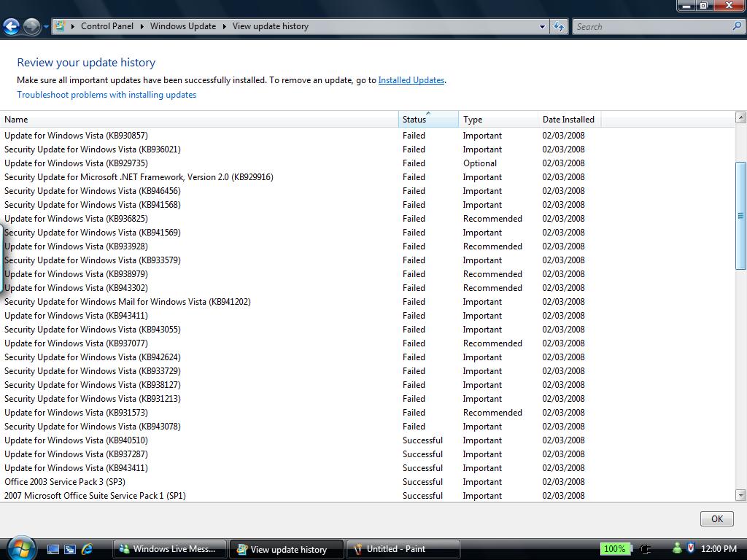747x560 pixels.
Task: Refresh the page with the refresh button
Action: pyautogui.click(x=559, y=27)
